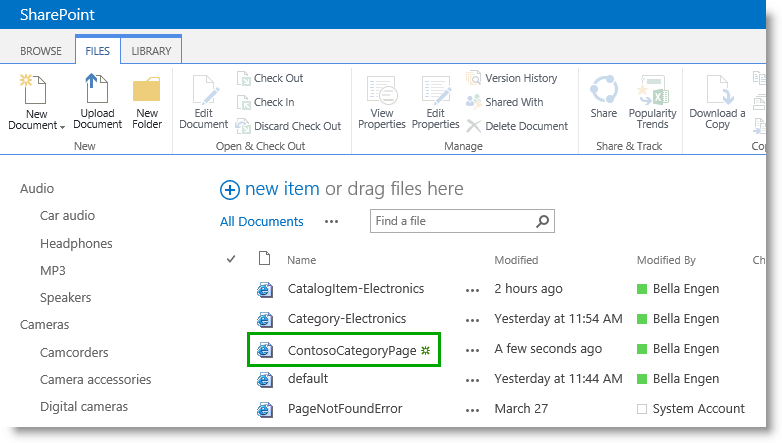This screenshot has height=443, width=782.
Task: Open the CatalogItem-Electronics file
Action: [356, 289]
